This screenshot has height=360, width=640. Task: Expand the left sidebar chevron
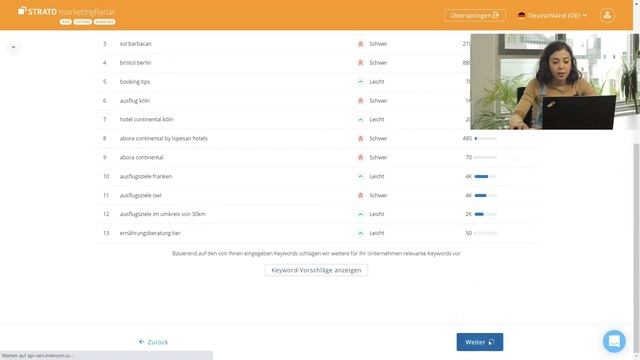coord(13,47)
